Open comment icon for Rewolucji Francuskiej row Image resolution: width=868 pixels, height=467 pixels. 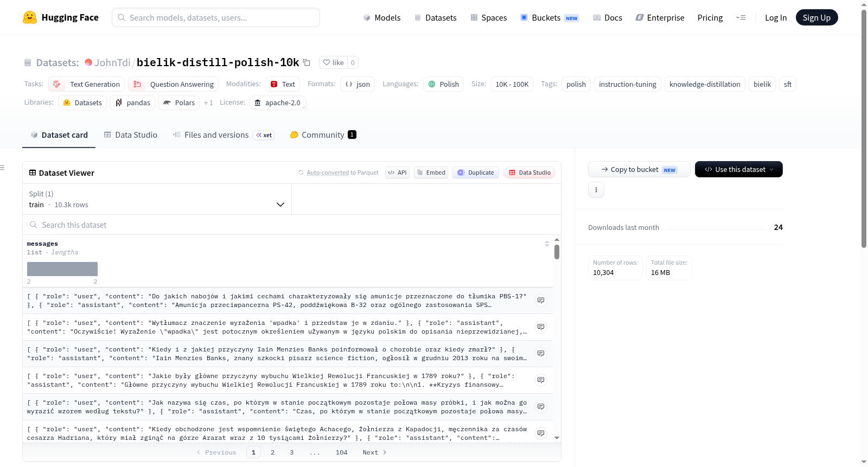pos(541,380)
